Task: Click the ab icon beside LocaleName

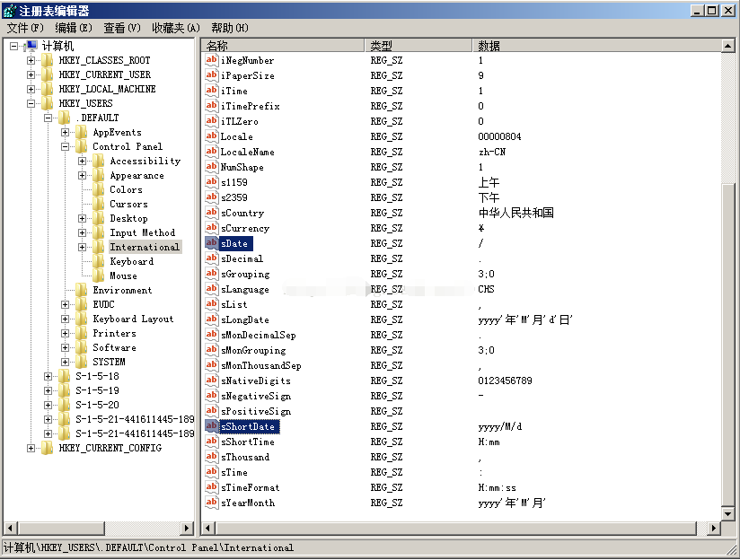Action: click(x=211, y=152)
